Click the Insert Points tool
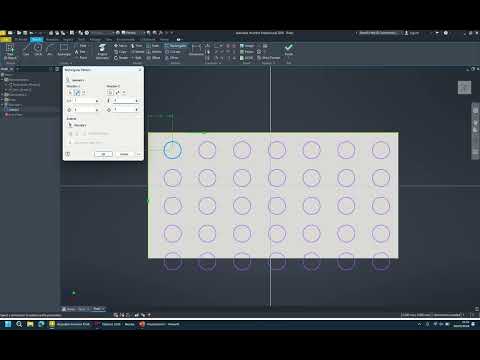The width and height of the screenshot is (480, 360). (247, 52)
